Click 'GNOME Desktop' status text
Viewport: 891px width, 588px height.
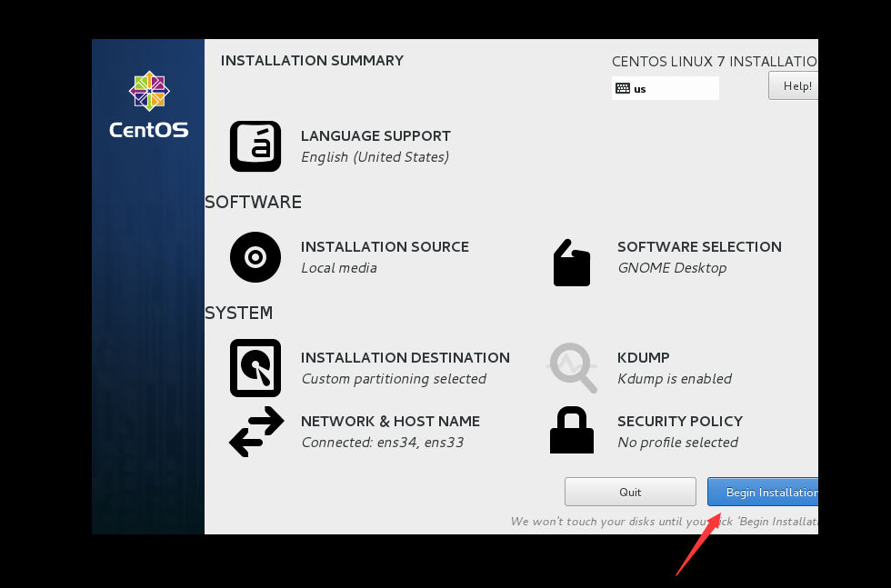pyautogui.click(x=672, y=268)
